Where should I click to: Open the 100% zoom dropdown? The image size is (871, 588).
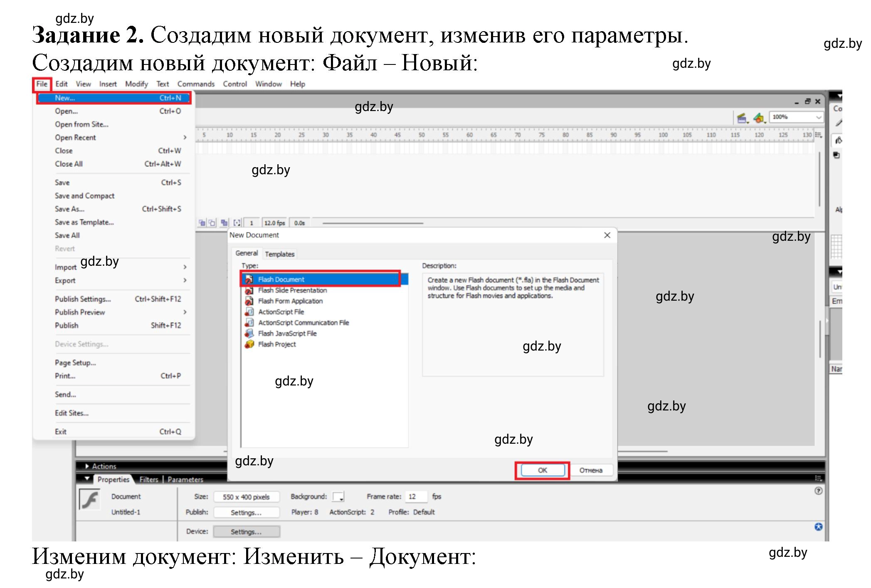pos(818,117)
